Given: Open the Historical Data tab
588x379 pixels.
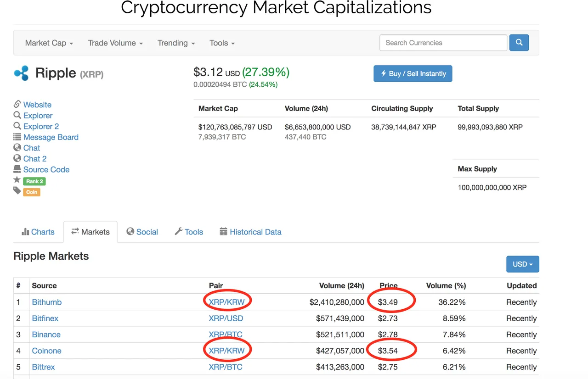Looking at the screenshot, I should tap(251, 232).
